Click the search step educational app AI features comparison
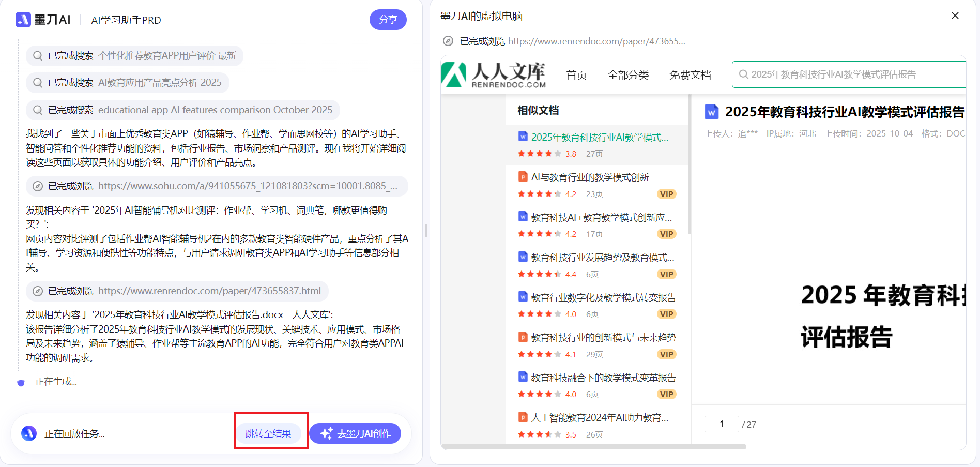The image size is (980, 467). 183,110
